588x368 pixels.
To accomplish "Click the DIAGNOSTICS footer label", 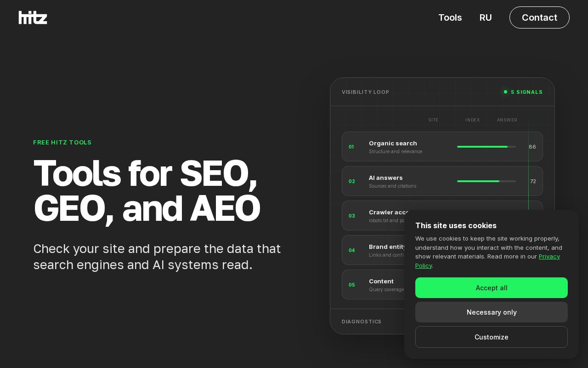I will click(362, 322).
